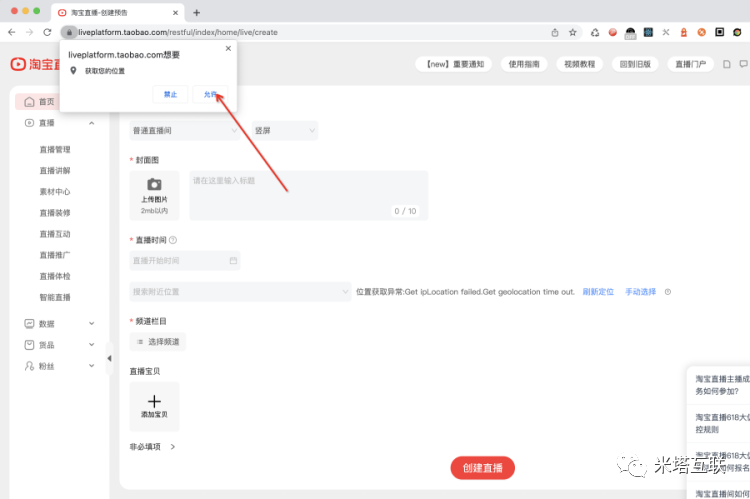Open 直播互动 in the sidebar
Viewport: 750px width, 499px height.
55,234
